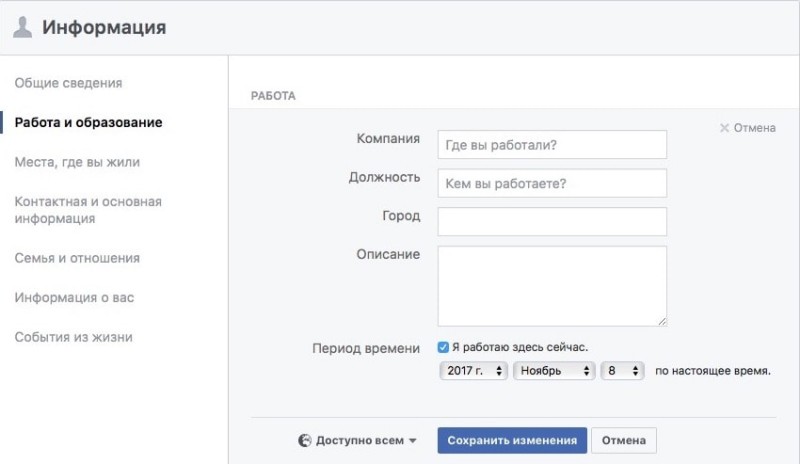The width and height of the screenshot is (800, 464).
Task: Click the × Отмена link at top right
Action: (747, 128)
